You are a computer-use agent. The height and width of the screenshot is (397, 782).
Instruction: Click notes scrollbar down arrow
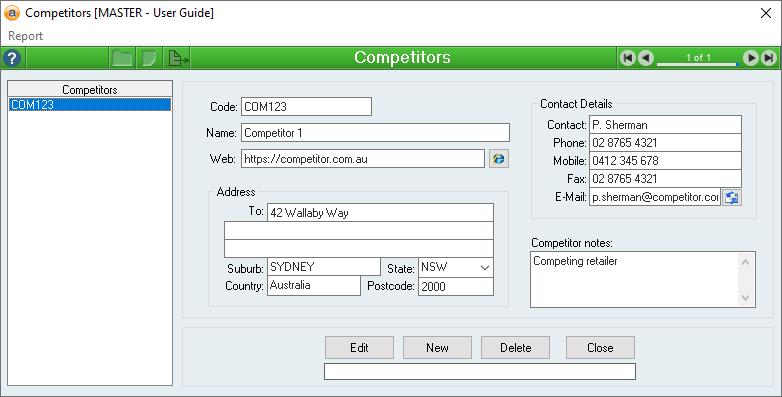(746, 298)
